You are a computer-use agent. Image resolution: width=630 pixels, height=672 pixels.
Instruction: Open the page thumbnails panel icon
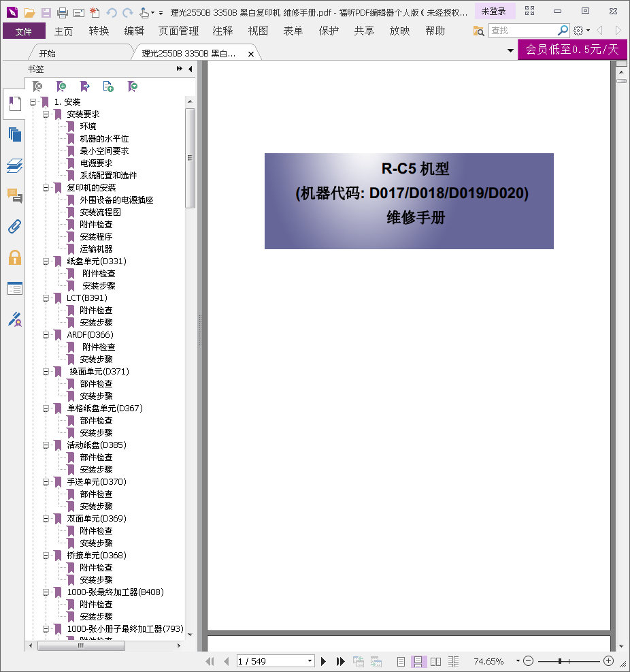pos(14,135)
